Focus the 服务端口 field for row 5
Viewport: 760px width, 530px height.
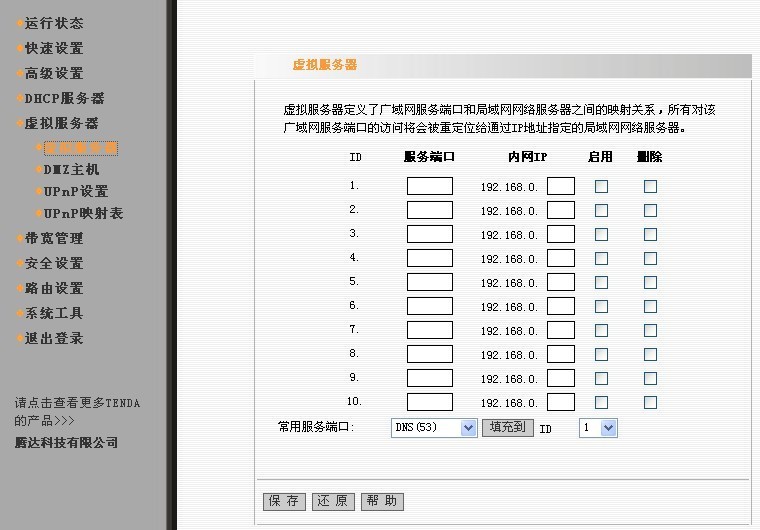430,282
